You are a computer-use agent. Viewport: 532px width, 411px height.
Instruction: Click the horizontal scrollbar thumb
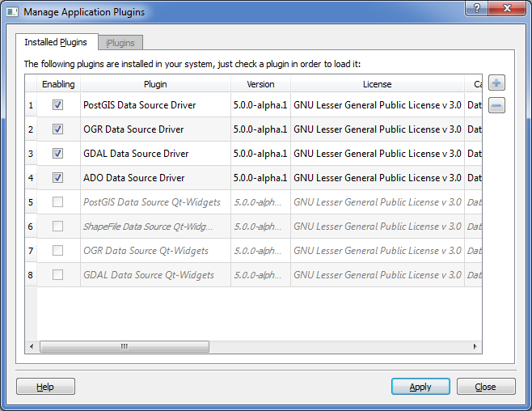[x=125, y=346]
